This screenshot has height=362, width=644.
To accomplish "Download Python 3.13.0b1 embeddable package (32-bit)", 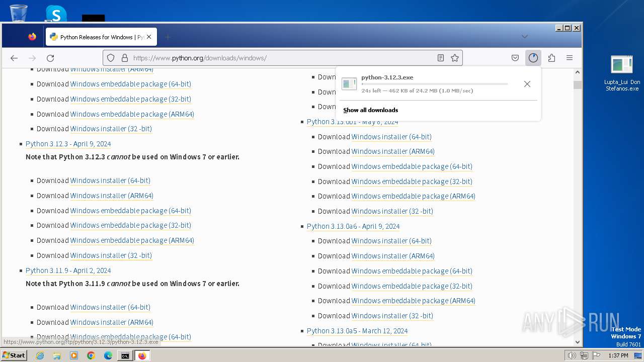I will pyautogui.click(x=412, y=182).
